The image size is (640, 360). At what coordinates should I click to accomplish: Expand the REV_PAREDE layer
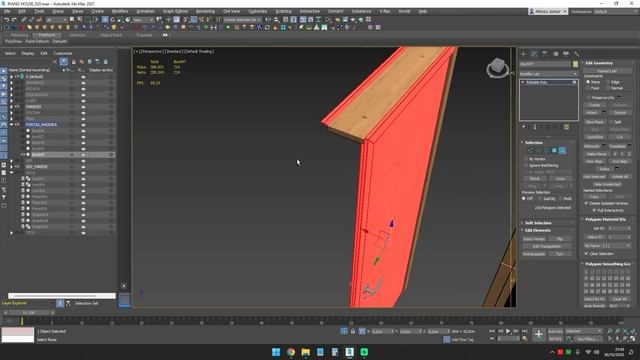coord(11,167)
